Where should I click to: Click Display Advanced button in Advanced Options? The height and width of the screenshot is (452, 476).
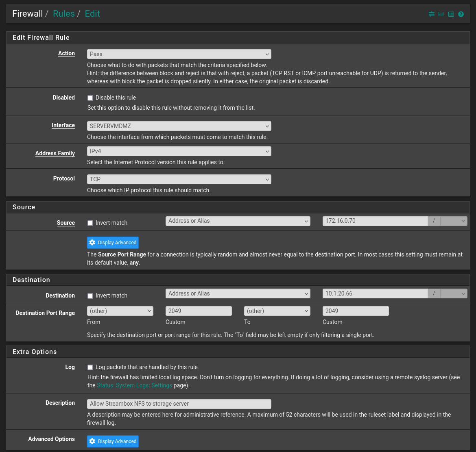(113, 441)
